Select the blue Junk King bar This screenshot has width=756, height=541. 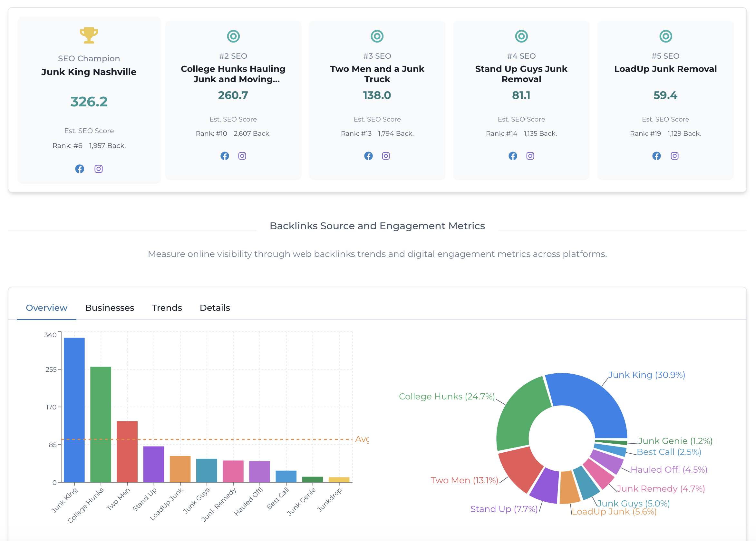(x=74, y=410)
